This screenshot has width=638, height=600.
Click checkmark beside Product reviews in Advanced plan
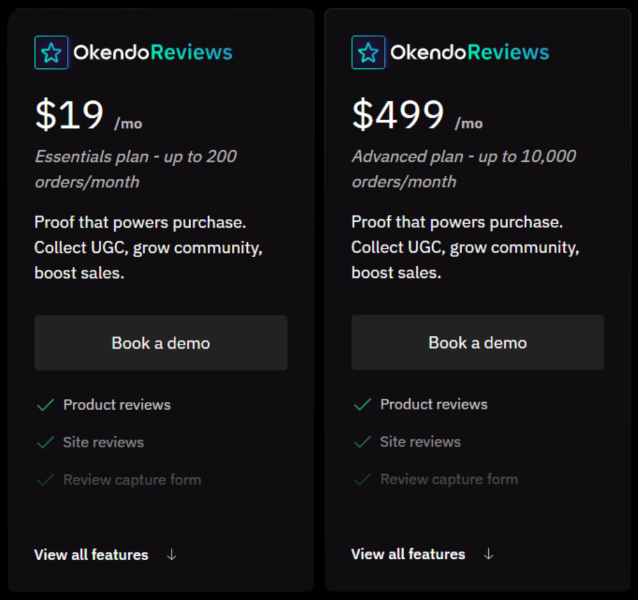click(x=362, y=405)
